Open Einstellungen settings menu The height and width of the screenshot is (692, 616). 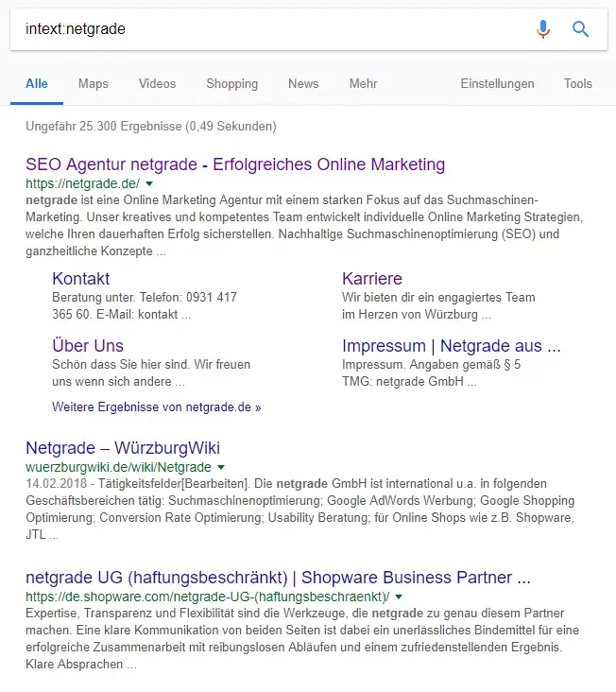pos(497,84)
